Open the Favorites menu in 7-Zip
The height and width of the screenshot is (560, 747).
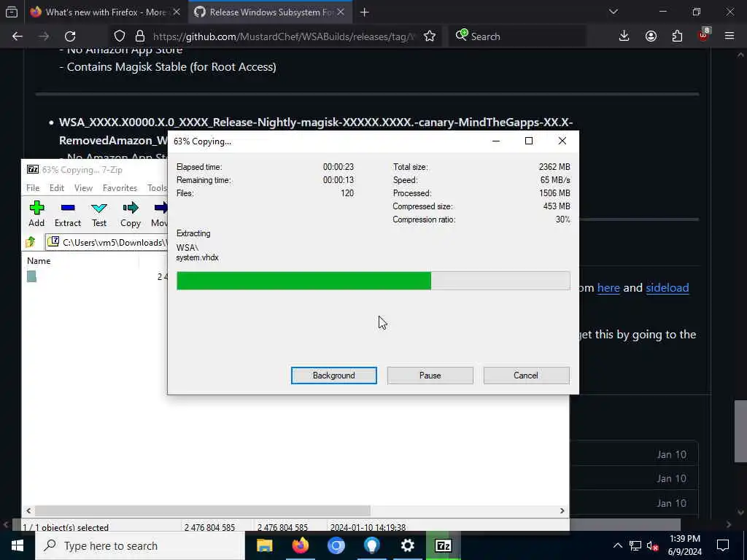120,188
